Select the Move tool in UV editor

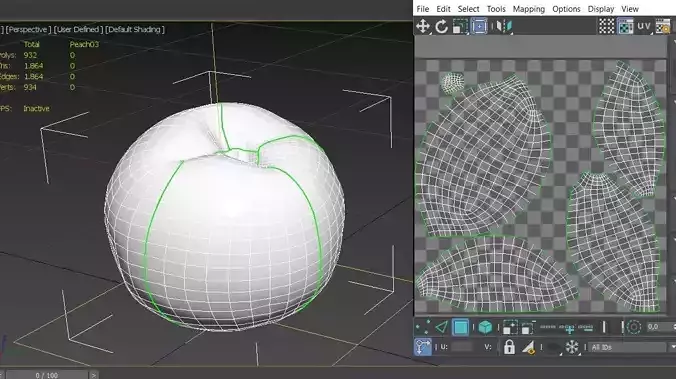point(422,26)
